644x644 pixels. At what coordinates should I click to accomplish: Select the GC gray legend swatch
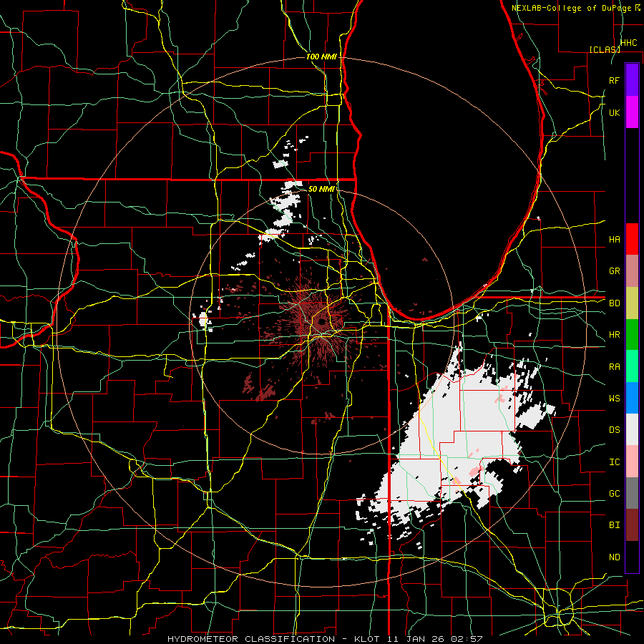click(632, 493)
